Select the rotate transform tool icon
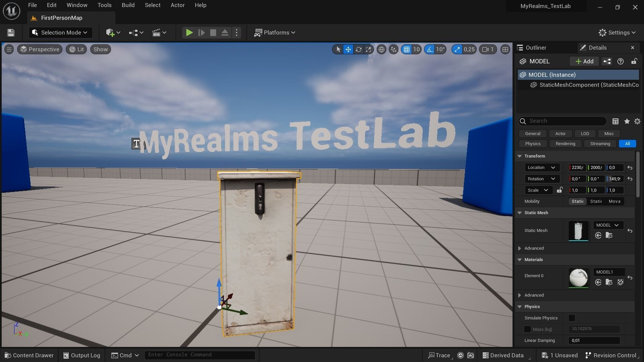The image size is (644, 362). tap(358, 50)
